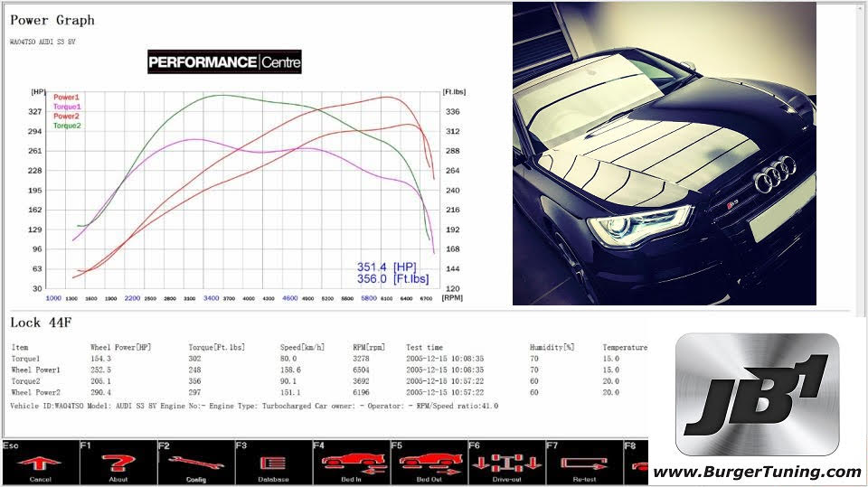Click the Power2 legend entry
Image resolution: width=868 pixels, height=487 pixels.
click(66, 117)
